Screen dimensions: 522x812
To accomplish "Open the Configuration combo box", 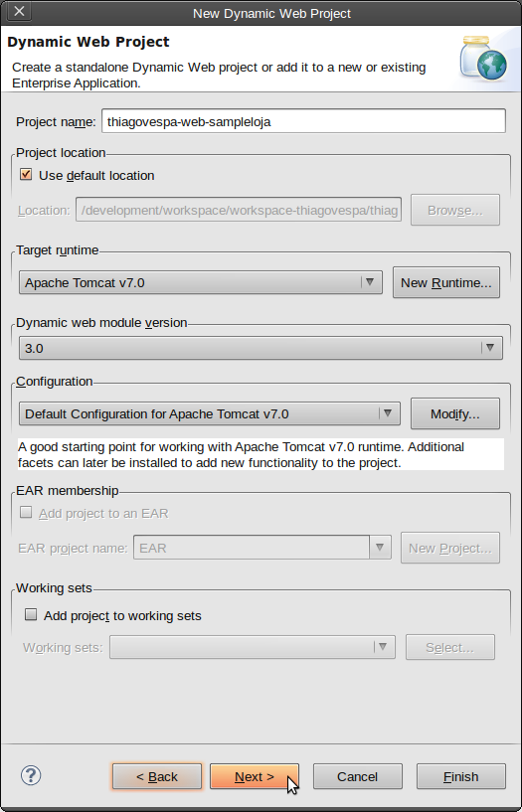I will (x=209, y=413).
